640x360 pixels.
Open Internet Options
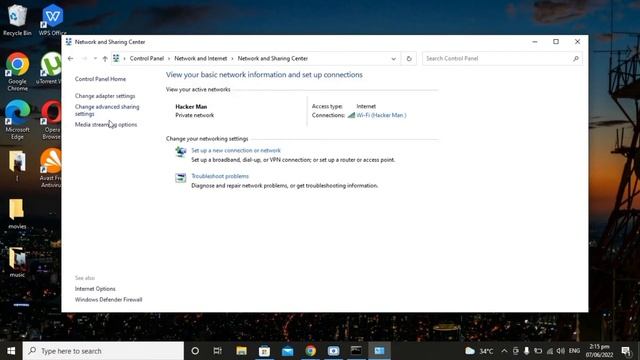click(95, 289)
